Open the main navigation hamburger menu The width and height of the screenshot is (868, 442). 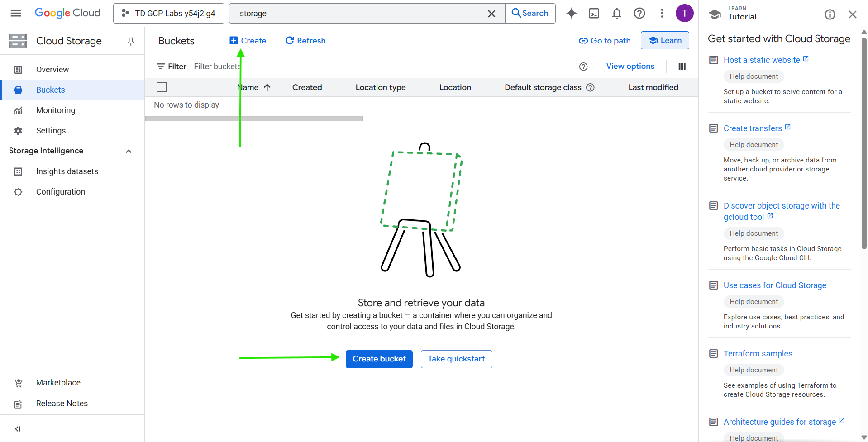click(x=16, y=13)
